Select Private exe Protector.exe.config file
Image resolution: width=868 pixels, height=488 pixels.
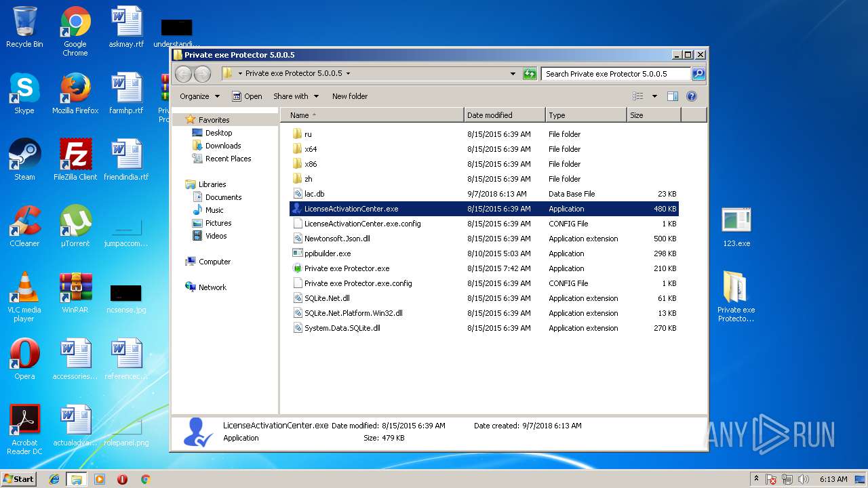click(x=484, y=283)
